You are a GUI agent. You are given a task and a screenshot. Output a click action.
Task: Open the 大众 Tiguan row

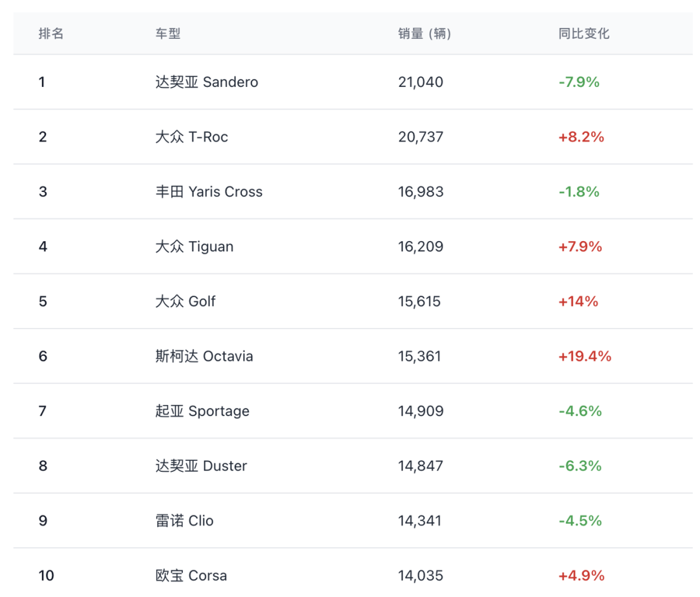194,246
